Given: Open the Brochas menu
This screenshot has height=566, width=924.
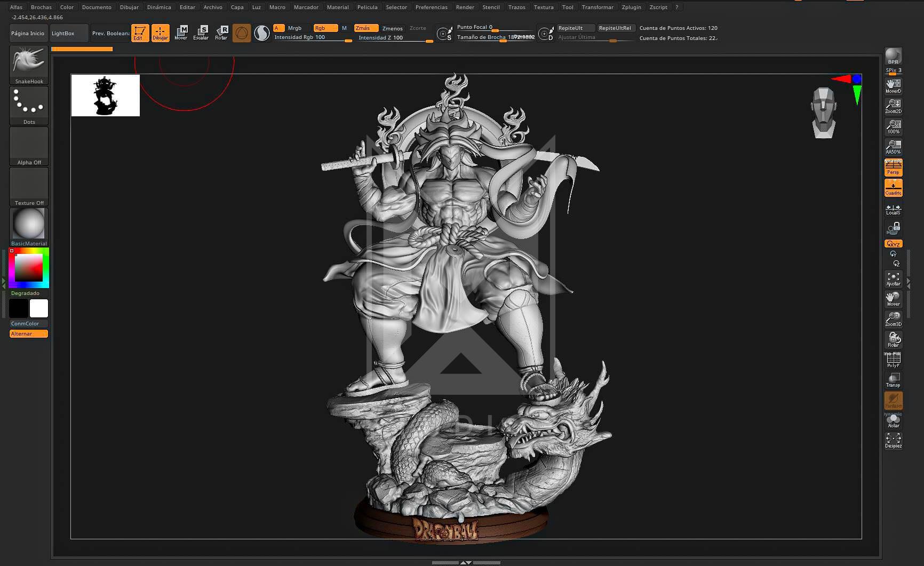Looking at the screenshot, I should click(x=41, y=7).
